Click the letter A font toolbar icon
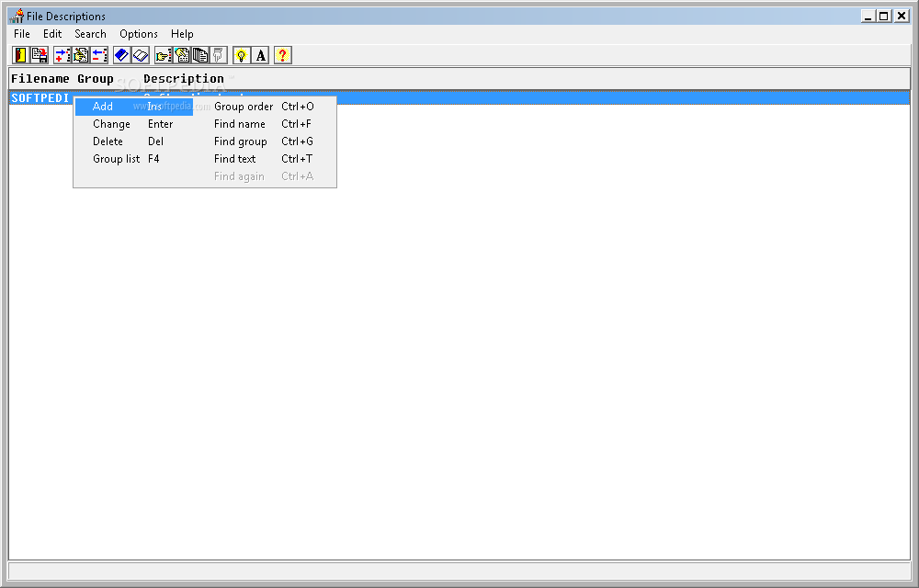This screenshot has width=919, height=588. [x=260, y=55]
